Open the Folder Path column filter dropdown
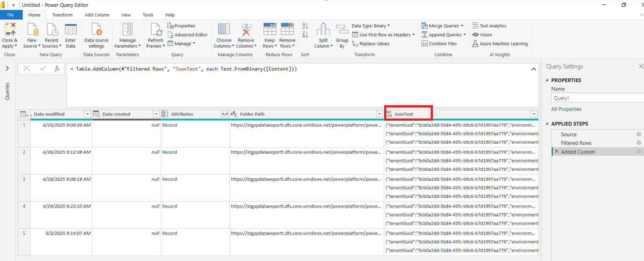The image size is (644, 261). tap(379, 114)
